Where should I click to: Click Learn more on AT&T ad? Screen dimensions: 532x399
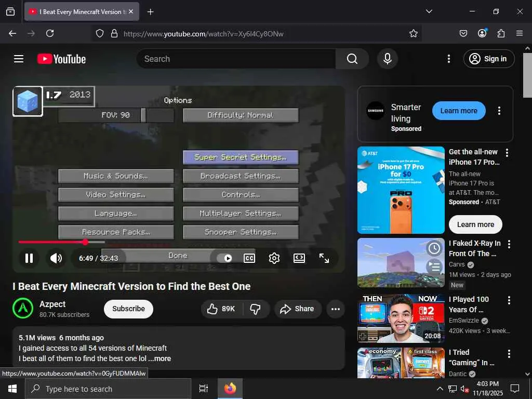pyautogui.click(x=475, y=224)
